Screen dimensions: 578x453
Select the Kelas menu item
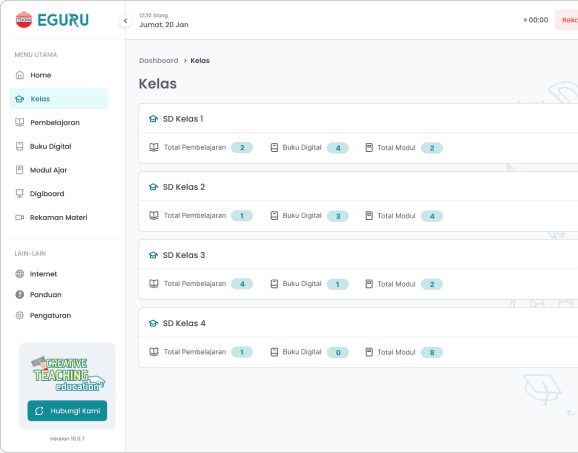click(x=59, y=98)
